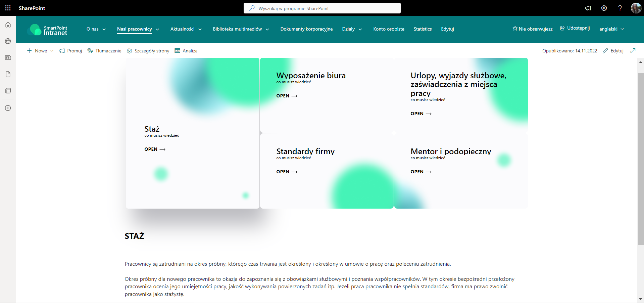
Task: Open the SharePoint app launcher grid
Action: click(x=8, y=8)
